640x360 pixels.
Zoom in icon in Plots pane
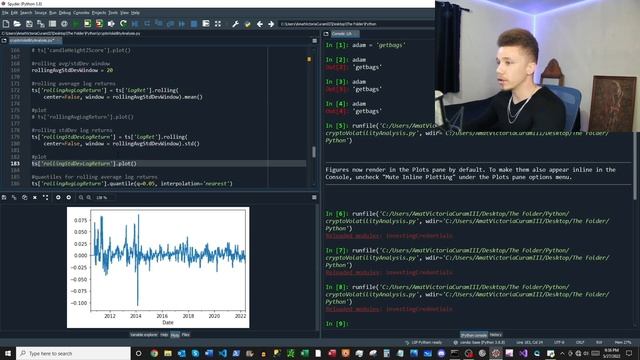tap(89, 198)
